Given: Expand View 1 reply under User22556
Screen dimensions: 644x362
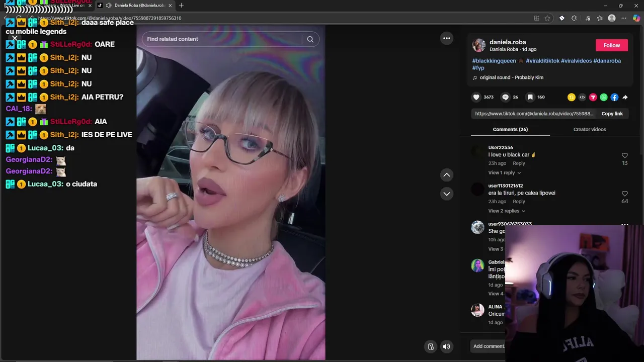Looking at the screenshot, I should click(x=505, y=172).
